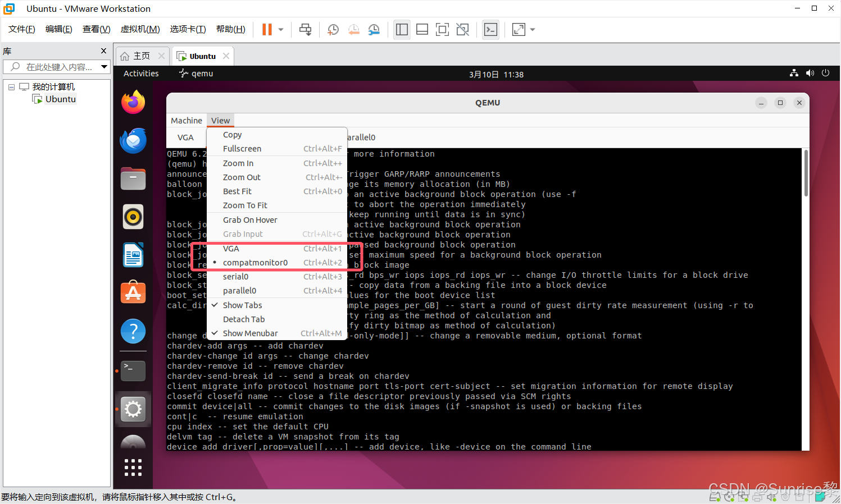Enable Grab On Hover option
The width and height of the screenshot is (841, 504).
coord(278,220)
